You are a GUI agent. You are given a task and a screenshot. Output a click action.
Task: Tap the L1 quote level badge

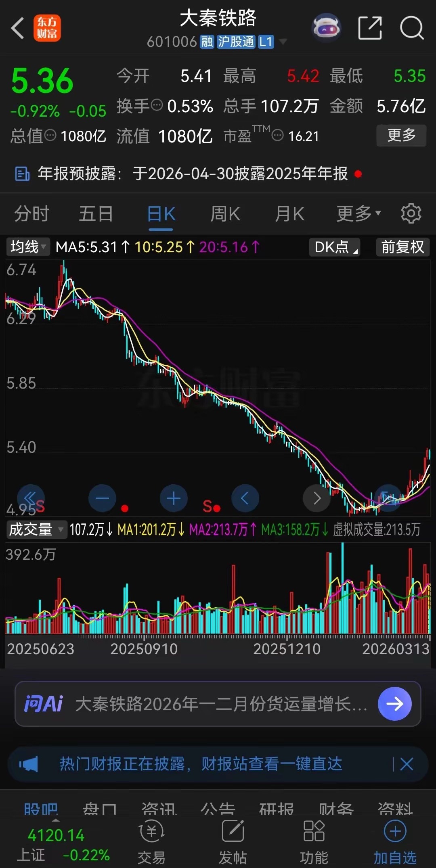tap(266, 42)
